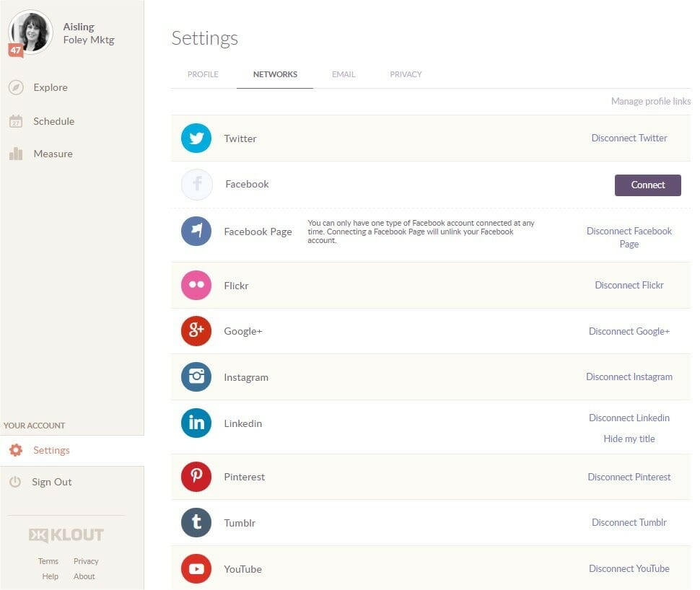Disconnect YouTube network

(x=629, y=568)
